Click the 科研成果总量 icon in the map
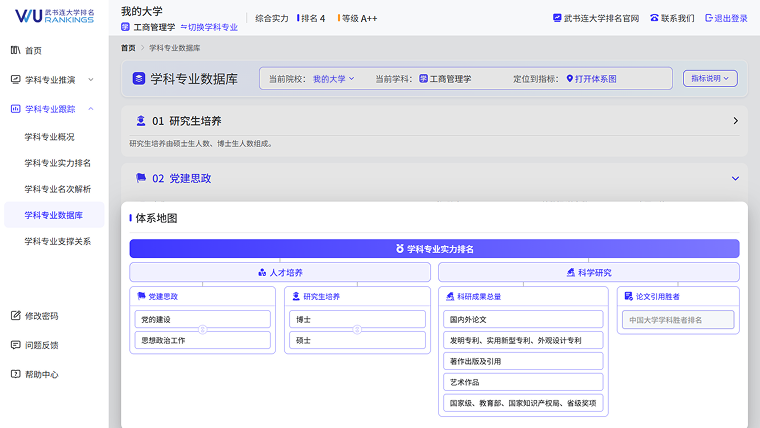The width and height of the screenshot is (760, 428). coord(450,296)
